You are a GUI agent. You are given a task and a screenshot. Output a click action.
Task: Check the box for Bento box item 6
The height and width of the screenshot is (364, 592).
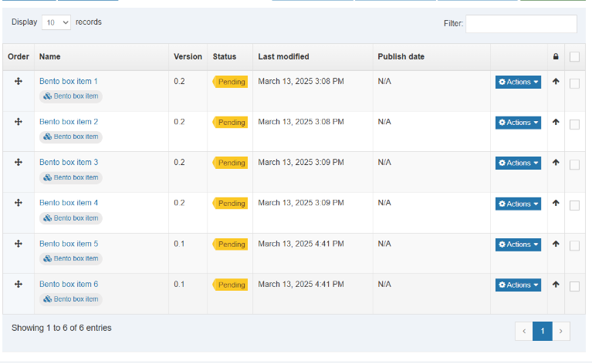(x=574, y=286)
